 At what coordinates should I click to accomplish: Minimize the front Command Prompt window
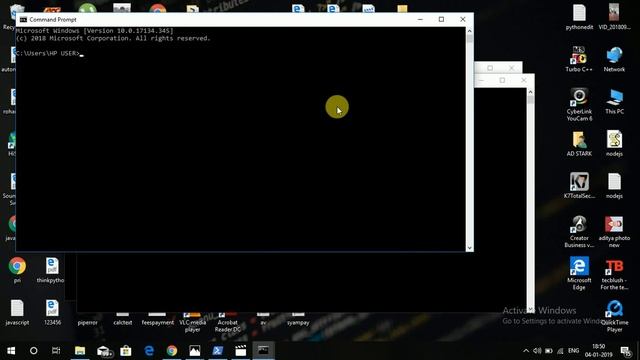[420, 19]
